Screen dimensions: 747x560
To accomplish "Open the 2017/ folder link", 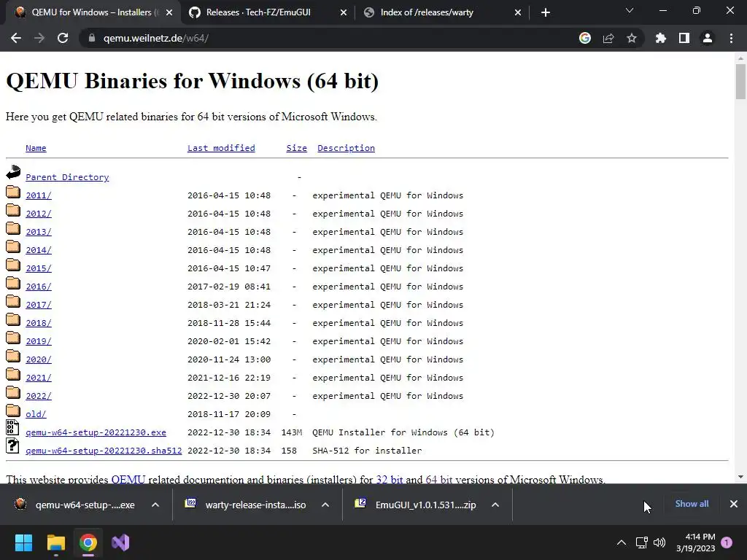I will pyautogui.click(x=39, y=305).
